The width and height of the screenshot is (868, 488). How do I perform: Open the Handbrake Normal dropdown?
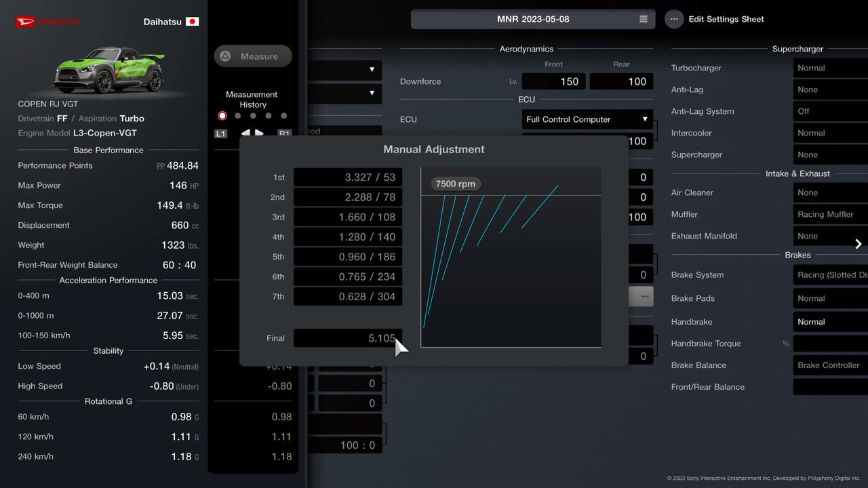tap(830, 322)
